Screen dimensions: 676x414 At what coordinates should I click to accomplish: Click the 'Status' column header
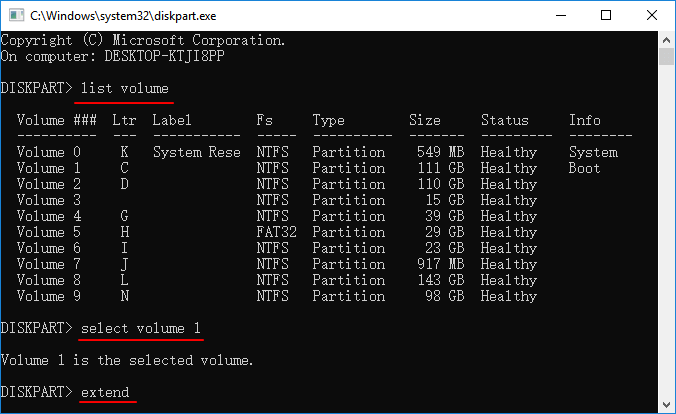tap(505, 120)
